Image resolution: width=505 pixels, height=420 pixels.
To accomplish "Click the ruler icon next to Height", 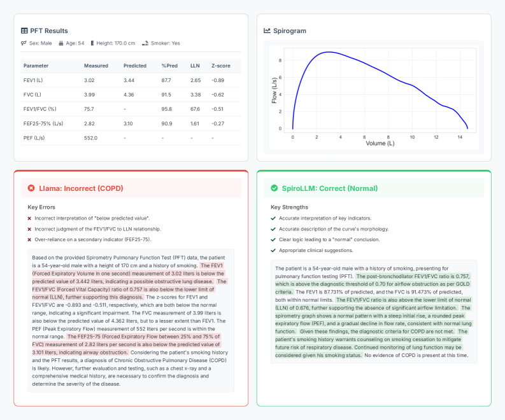I will coord(92,43).
